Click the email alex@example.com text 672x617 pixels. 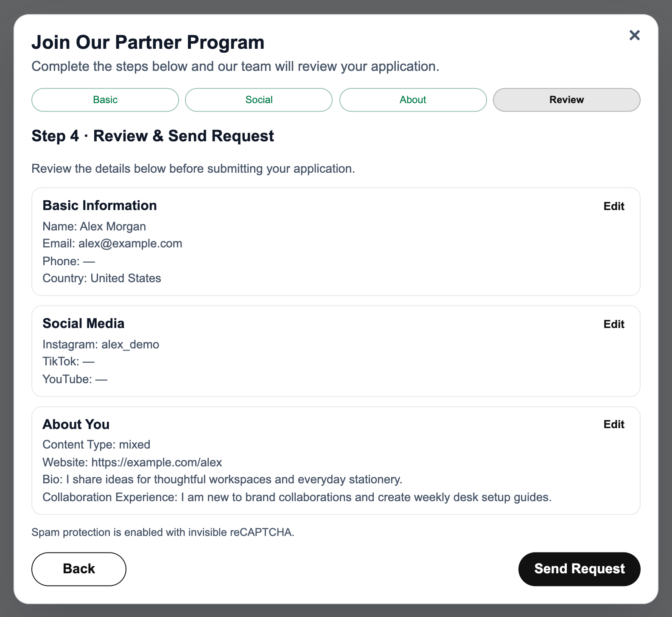click(130, 244)
